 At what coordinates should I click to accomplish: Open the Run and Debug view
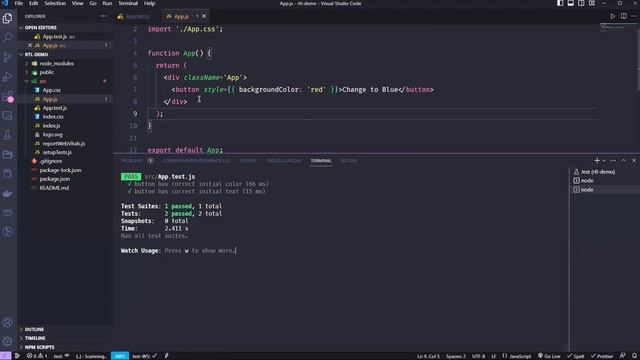click(7, 77)
